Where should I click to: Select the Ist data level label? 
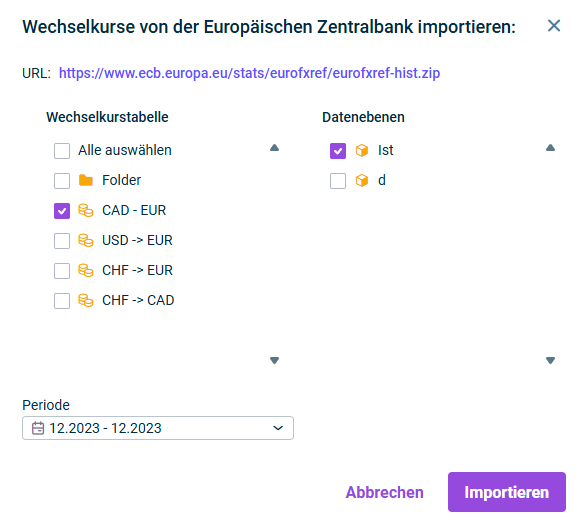(x=386, y=150)
